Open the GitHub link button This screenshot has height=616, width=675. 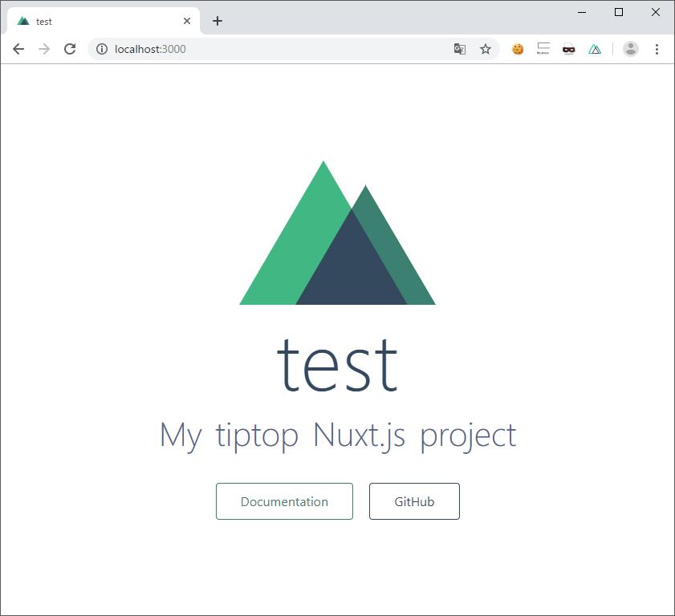coord(415,501)
